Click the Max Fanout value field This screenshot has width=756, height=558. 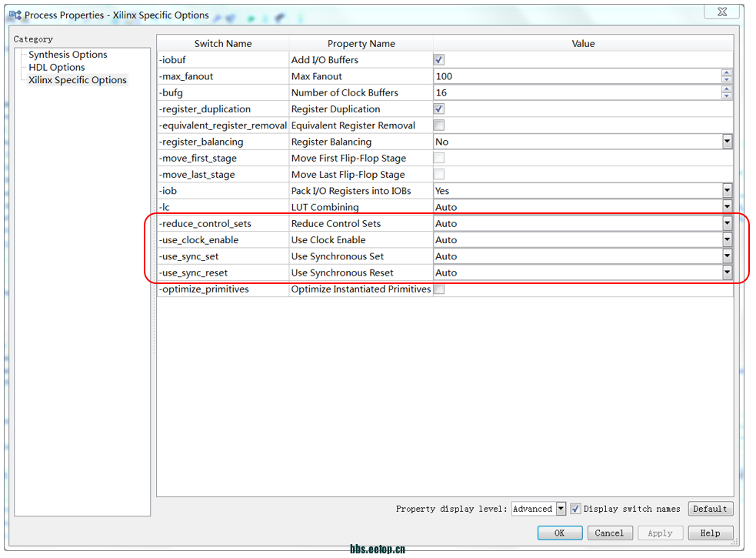click(578, 76)
